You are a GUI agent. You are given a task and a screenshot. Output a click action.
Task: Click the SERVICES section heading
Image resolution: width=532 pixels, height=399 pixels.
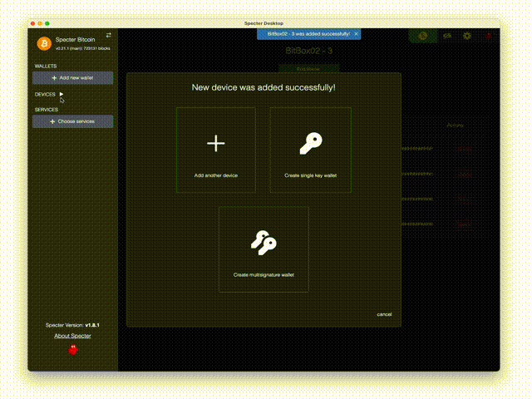(x=47, y=110)
